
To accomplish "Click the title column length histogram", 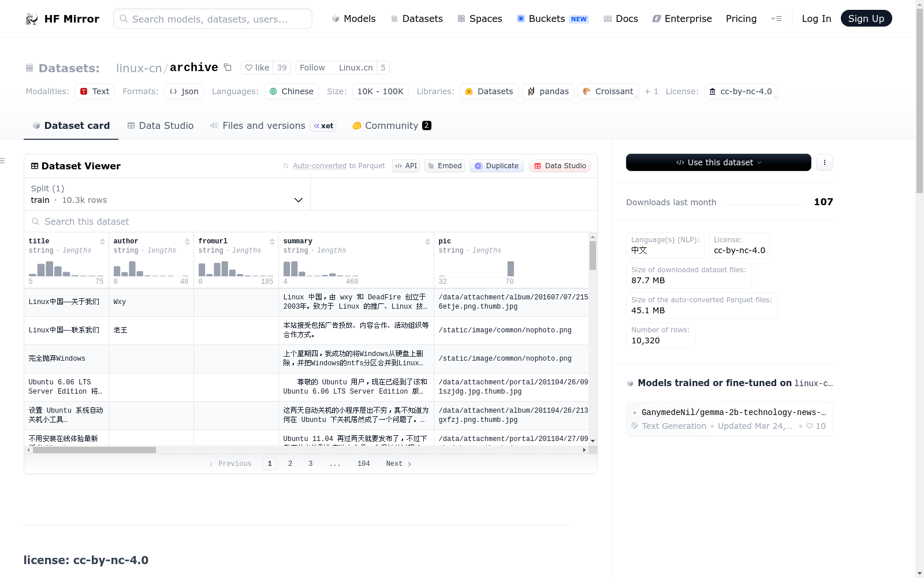I will [x=66, y=269].
